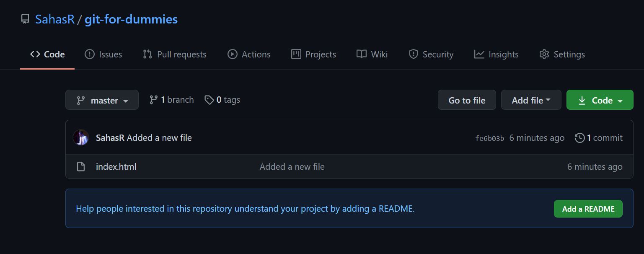Open the latest commit message 'Added a new file'
Screen dimensions: 644x254
click(x=159, y=138)
